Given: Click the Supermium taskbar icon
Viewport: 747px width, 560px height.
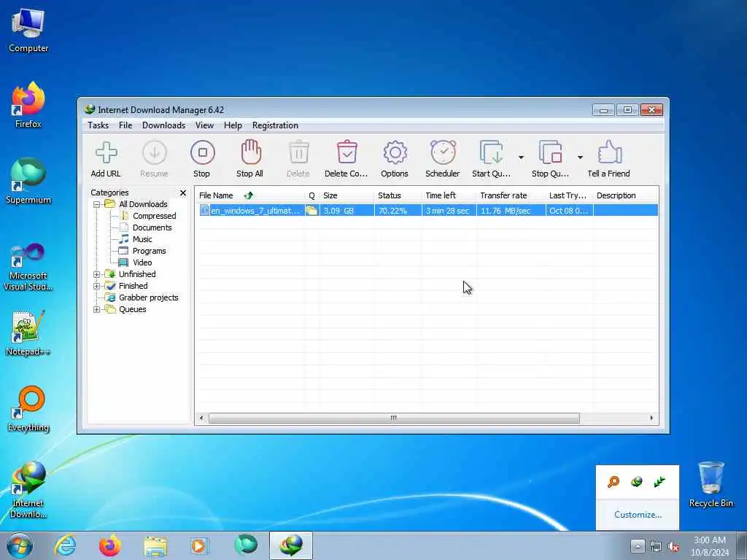Looking at the screenshot, I should (246, 545).
